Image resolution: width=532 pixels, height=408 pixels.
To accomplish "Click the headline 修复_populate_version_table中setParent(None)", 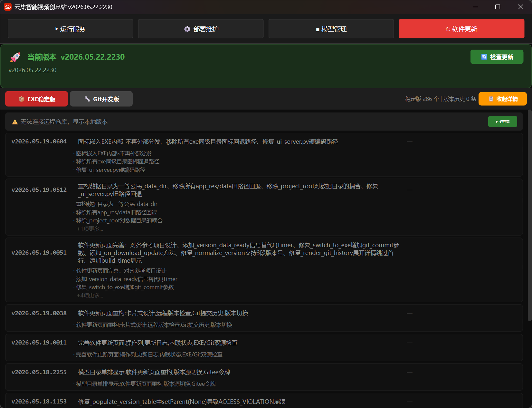I will pos(182,402).
